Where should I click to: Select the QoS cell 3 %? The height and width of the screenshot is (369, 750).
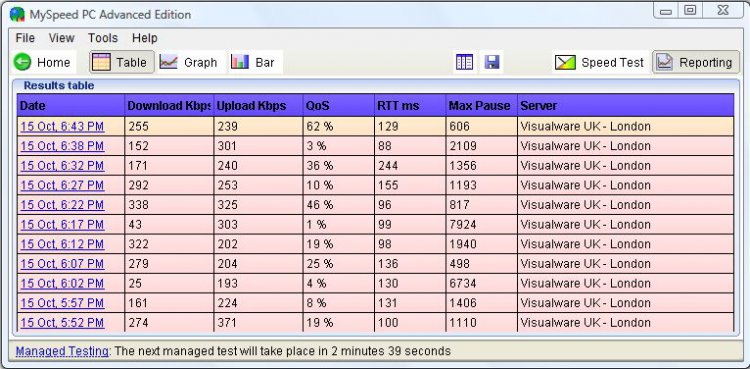339,146
